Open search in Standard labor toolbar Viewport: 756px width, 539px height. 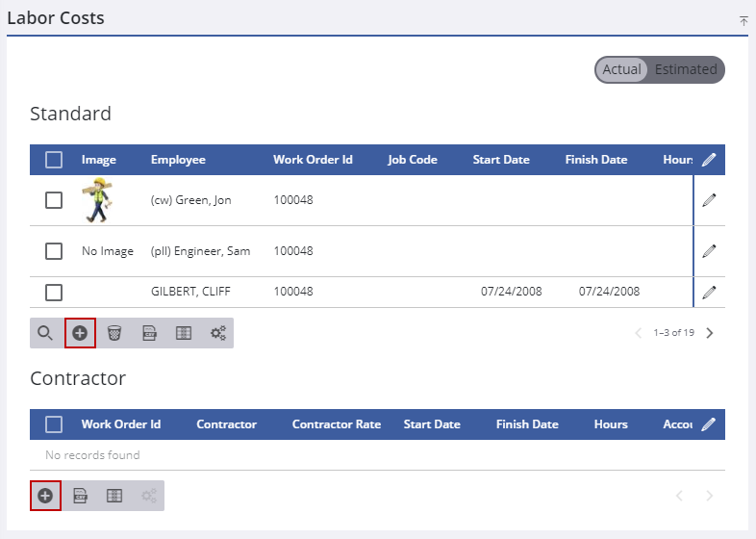(45, 333)
